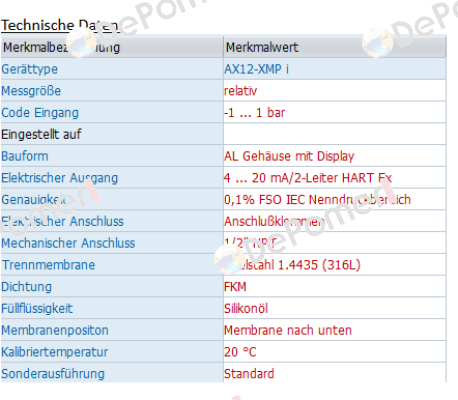Open the Bauform label link
This screenshot has width=458, height=400.
tap(25, 156)
